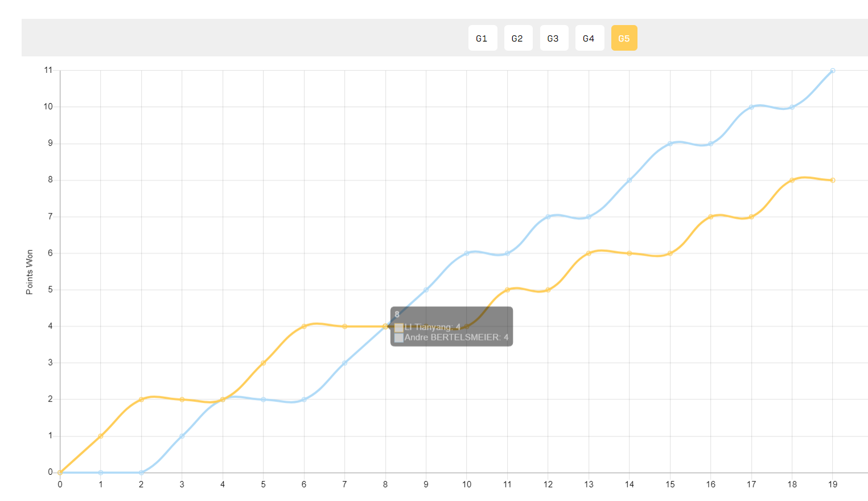Select the yellow data point at rally 2
The width and height of the screenshot is (868, 501).
(141, 399)
